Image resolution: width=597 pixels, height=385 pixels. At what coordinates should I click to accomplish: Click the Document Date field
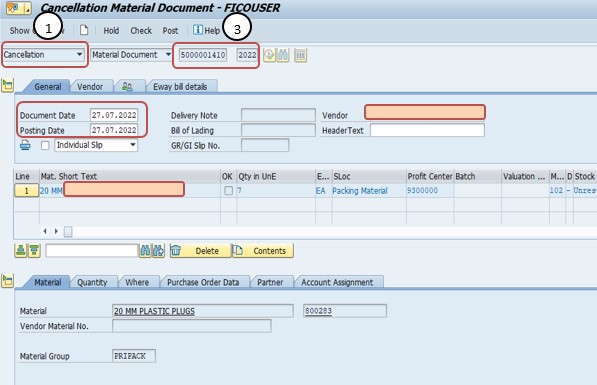pos(114,115)
